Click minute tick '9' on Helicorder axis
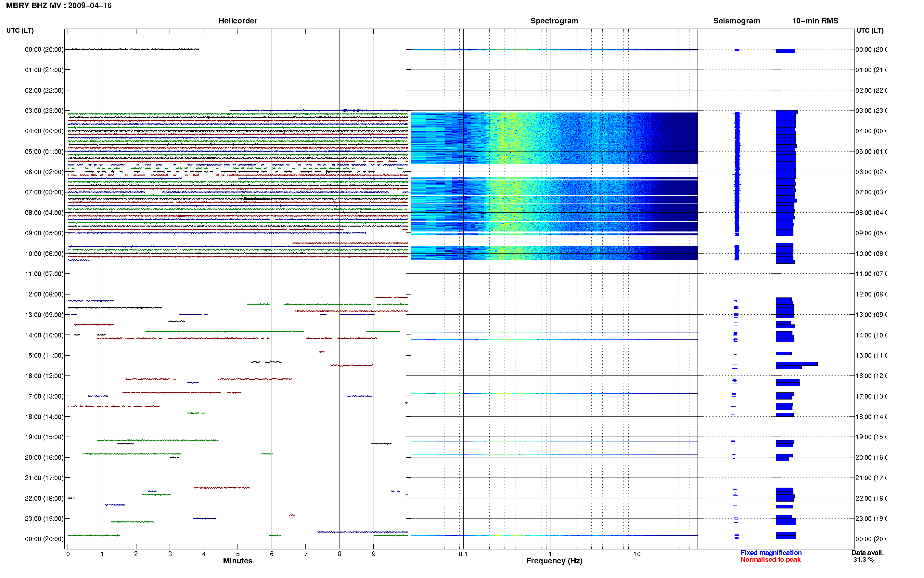 point(374,554)
